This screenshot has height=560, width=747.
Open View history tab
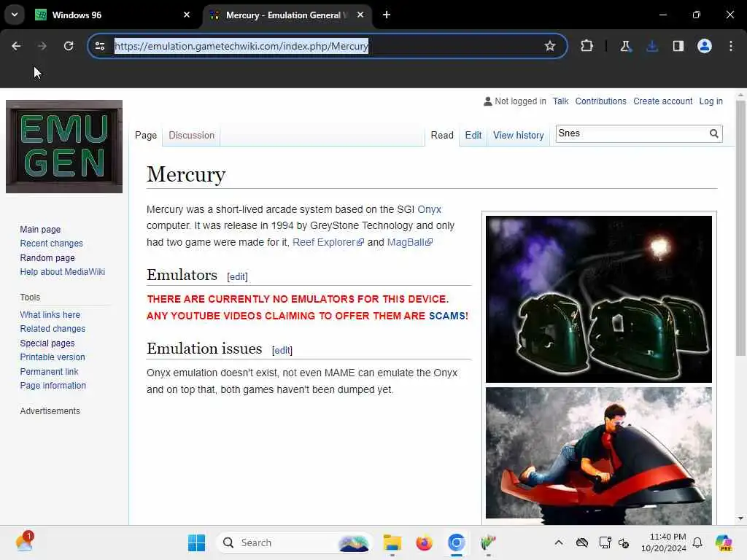[x=519, y=135]
